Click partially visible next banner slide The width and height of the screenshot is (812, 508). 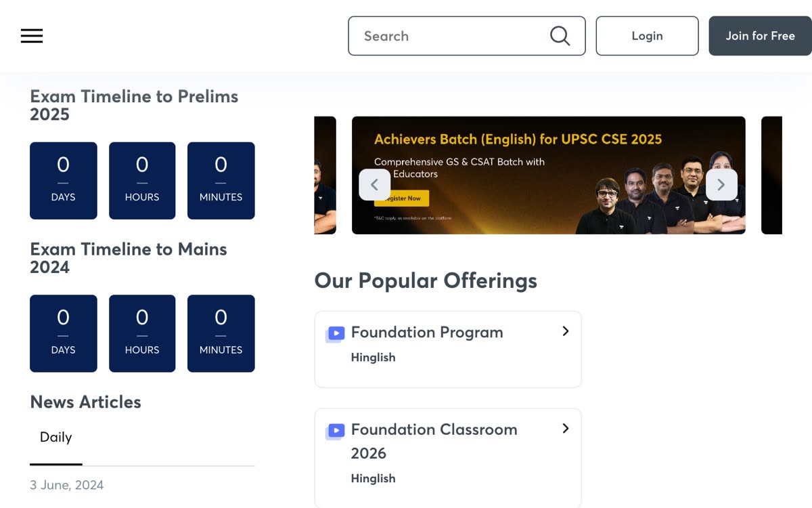(x=771, y=175)
